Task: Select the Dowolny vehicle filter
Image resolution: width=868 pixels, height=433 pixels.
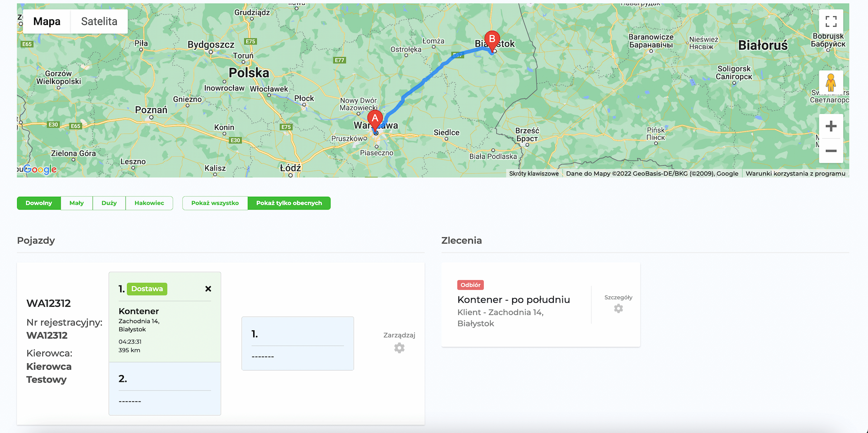Action: pos(39,203)
